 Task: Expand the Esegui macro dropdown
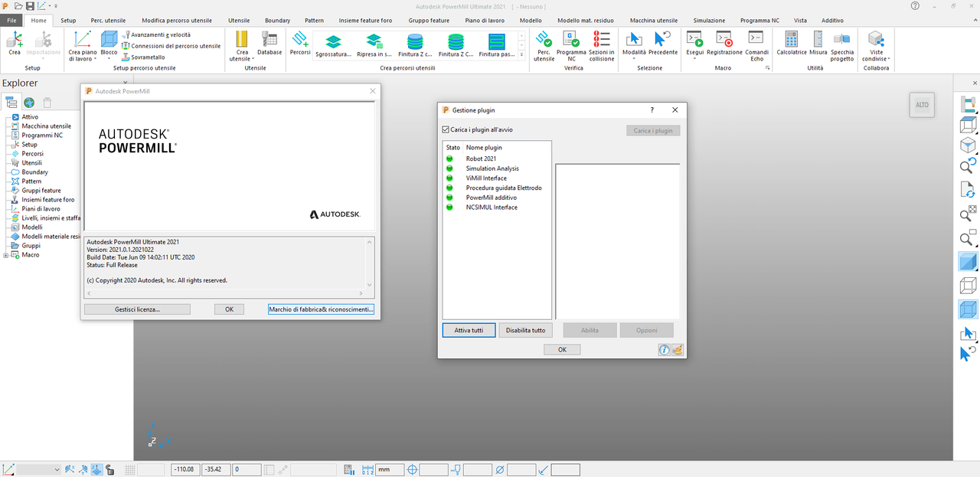(694, 59)
